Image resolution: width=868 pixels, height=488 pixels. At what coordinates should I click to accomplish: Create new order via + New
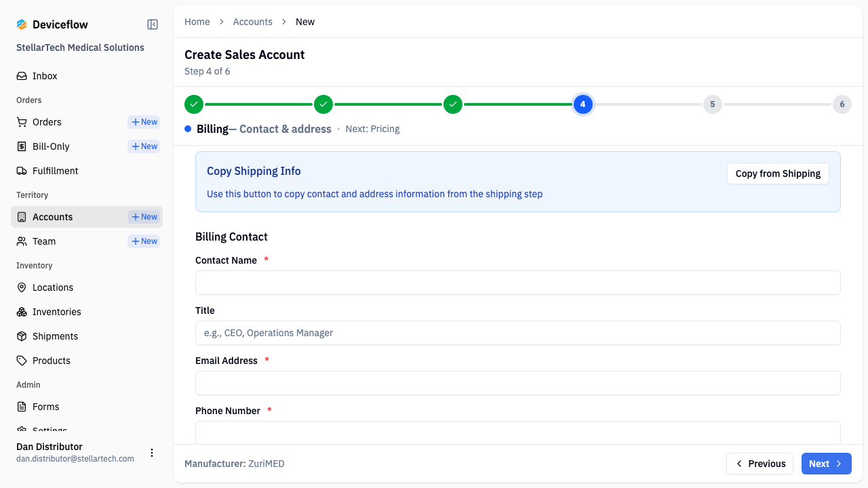(144, 122)
